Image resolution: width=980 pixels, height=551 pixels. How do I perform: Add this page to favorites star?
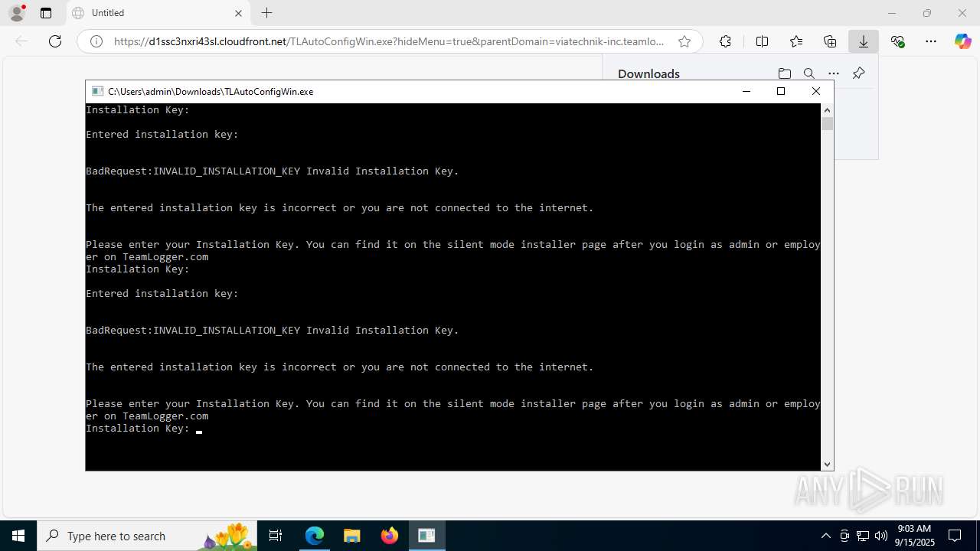click(x=684, y=41)
